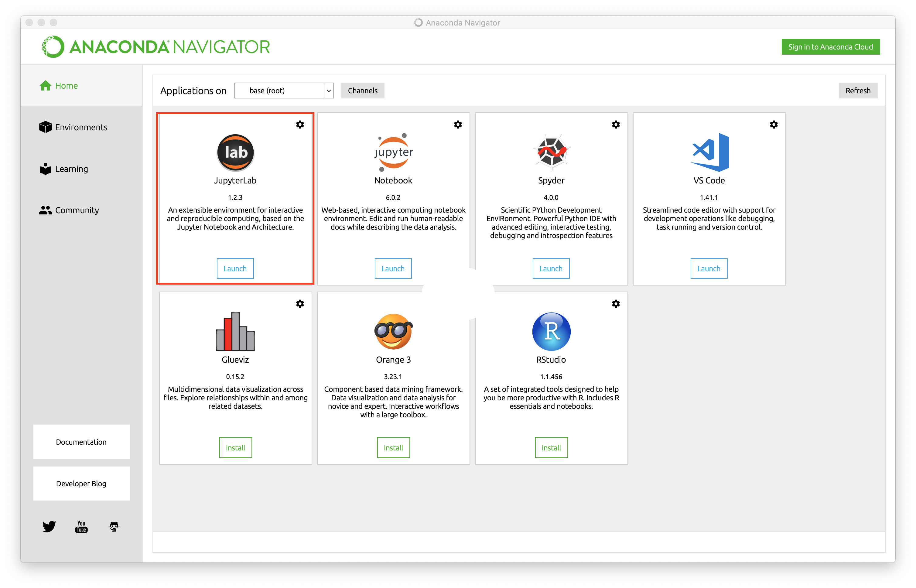Click the Community people icon

tap(46, 210)
